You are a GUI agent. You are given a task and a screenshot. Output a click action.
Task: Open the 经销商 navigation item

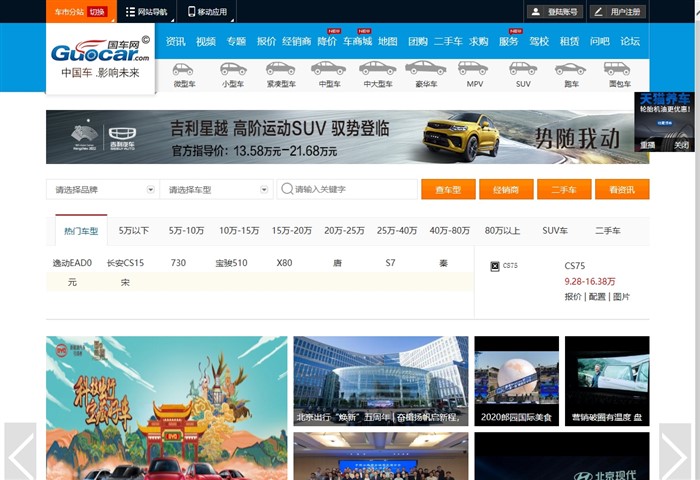pos(296,42)
